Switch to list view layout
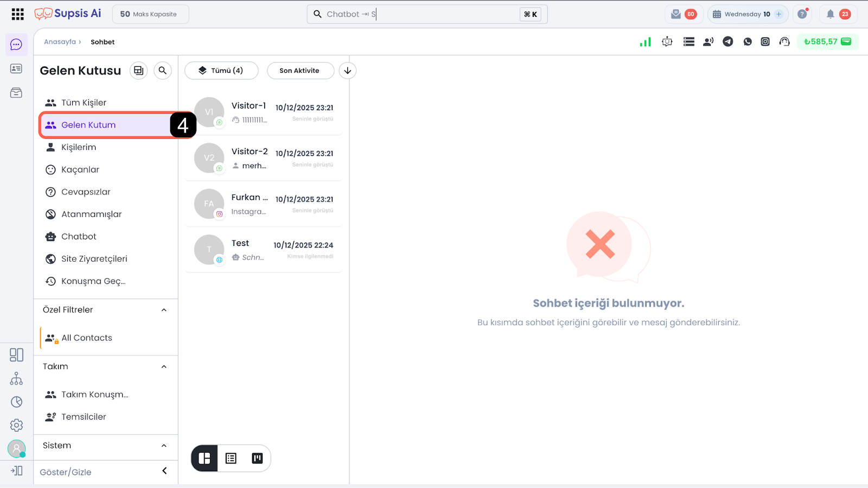This screenshot has width=868, height=488. (x=231, y=459)
